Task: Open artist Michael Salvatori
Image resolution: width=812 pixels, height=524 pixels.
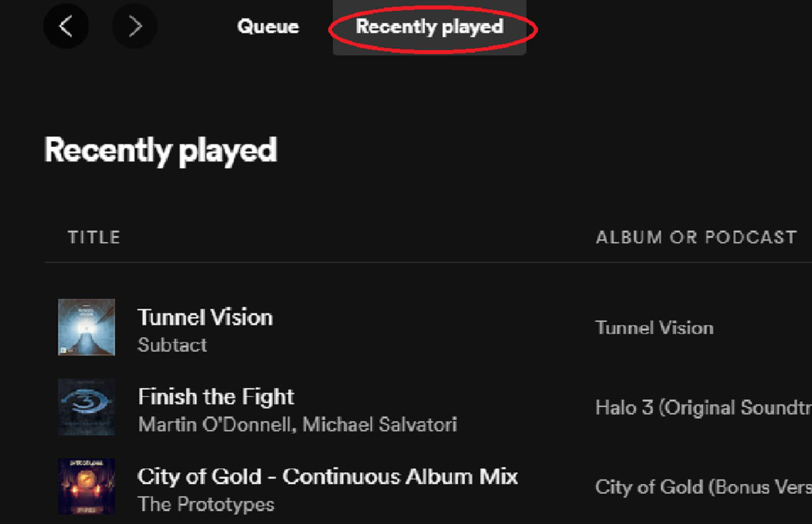Action: pyautogui.click(x=380, y=425)
